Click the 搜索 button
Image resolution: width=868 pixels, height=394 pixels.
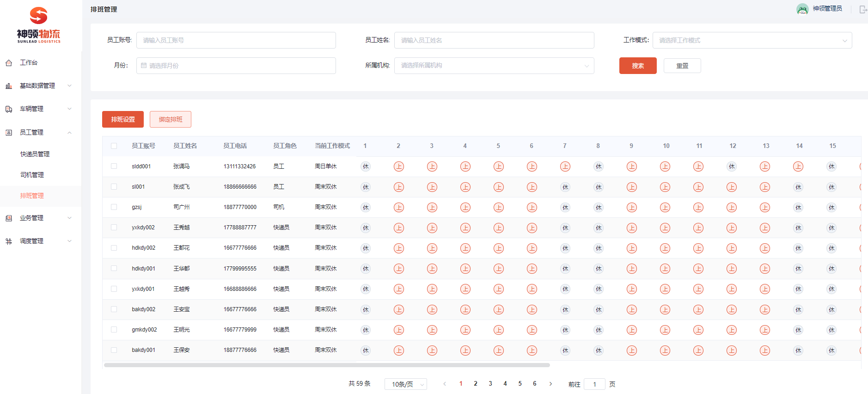tap(637, 66)
